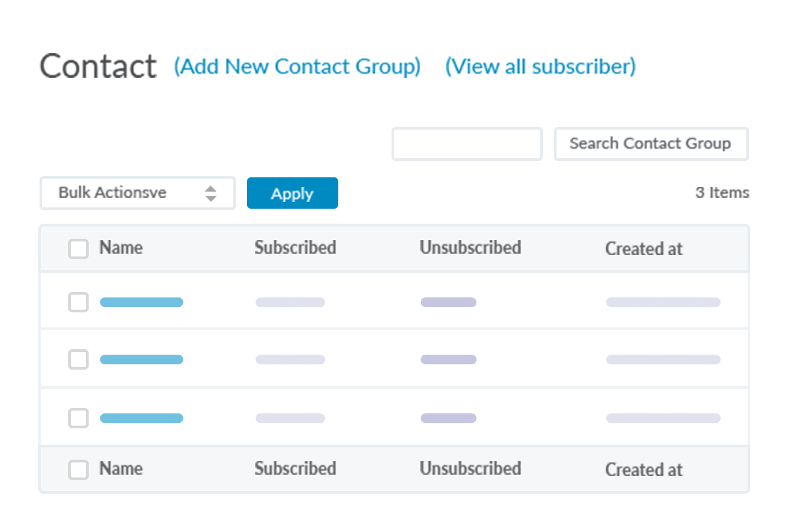Sort by Unsubscribed column in top header

coord(470,248)
